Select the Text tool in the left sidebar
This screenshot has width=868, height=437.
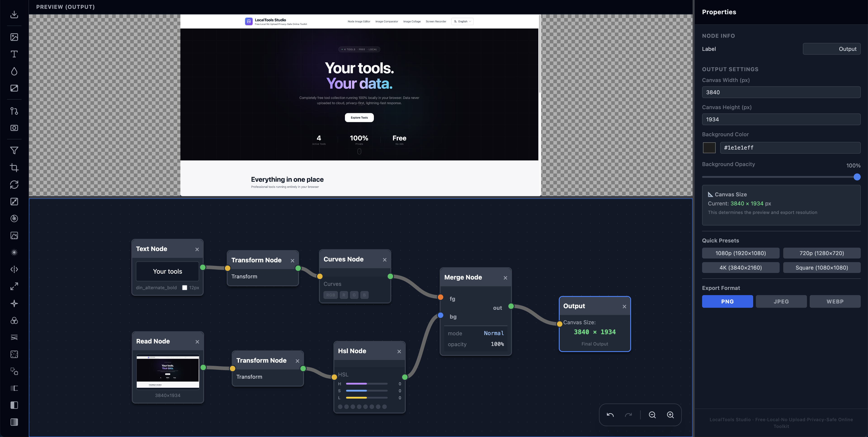14,54
